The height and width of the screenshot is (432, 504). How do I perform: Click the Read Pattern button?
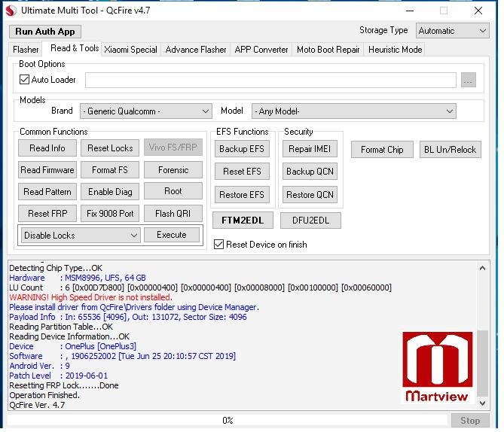point(47,192)
